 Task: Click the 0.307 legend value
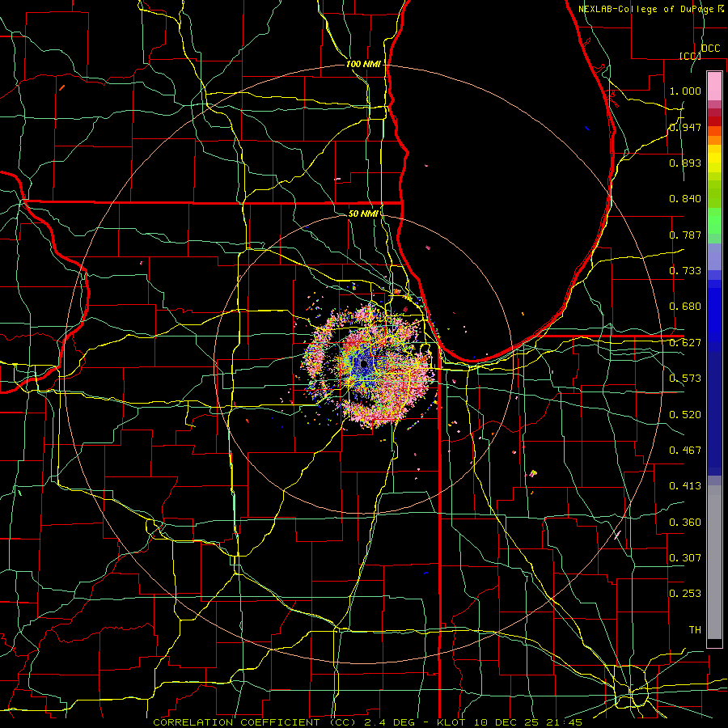(685, 558)
